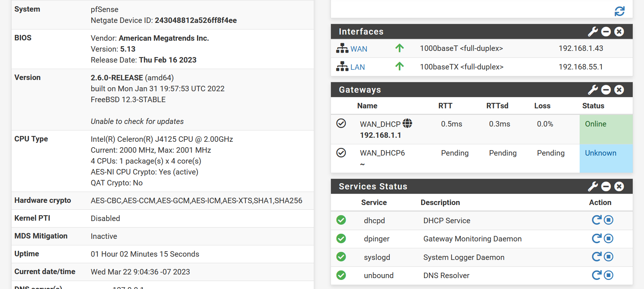Click the DHCP Service description text

pyautogui.click(x=447, y=221)
